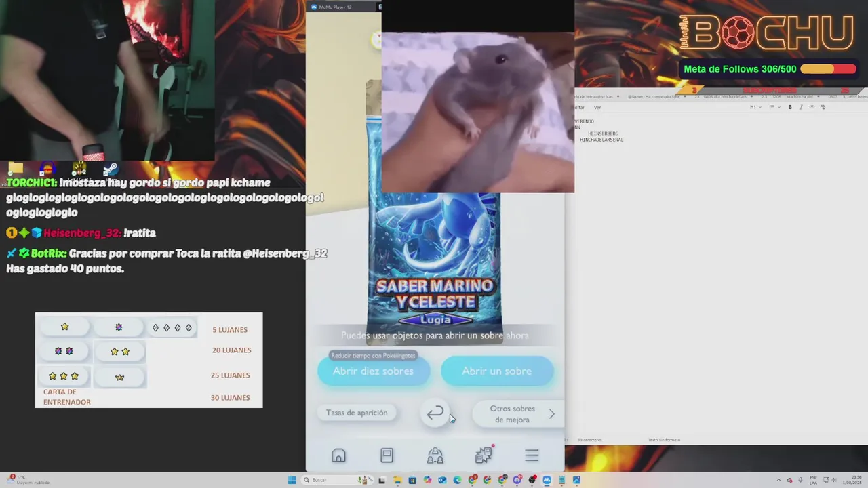Open the Left 4 Dead 2 desktop icon
This screenshot has width=868, height=488.
pos(79,168)
